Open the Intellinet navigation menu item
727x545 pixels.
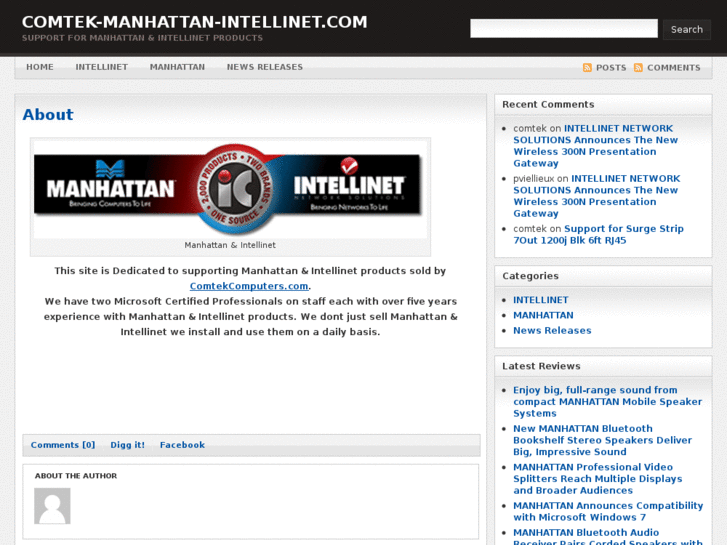(102, 67)
